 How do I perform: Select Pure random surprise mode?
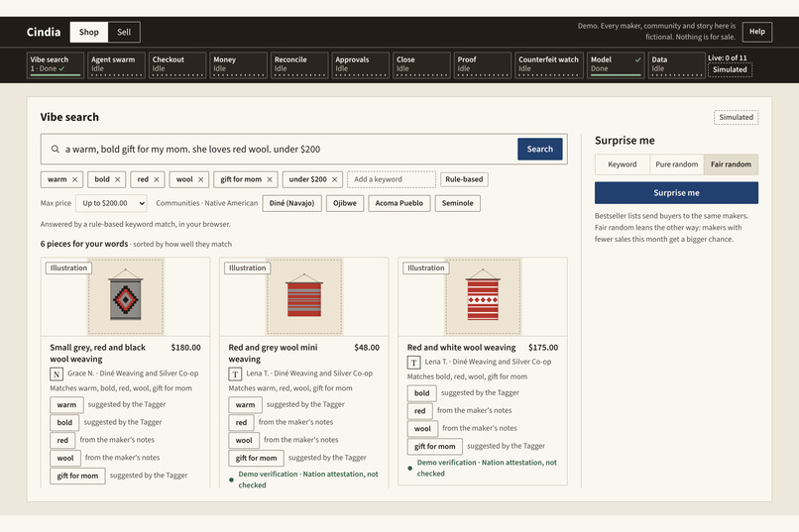click(677, 164)
